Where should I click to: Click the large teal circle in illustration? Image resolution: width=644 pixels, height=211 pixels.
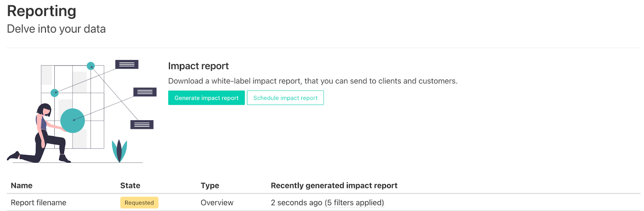[x=72, y=121]
